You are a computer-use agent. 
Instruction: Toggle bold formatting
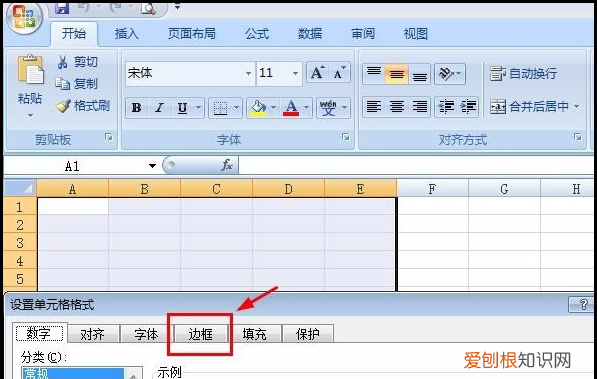[136, 108]
